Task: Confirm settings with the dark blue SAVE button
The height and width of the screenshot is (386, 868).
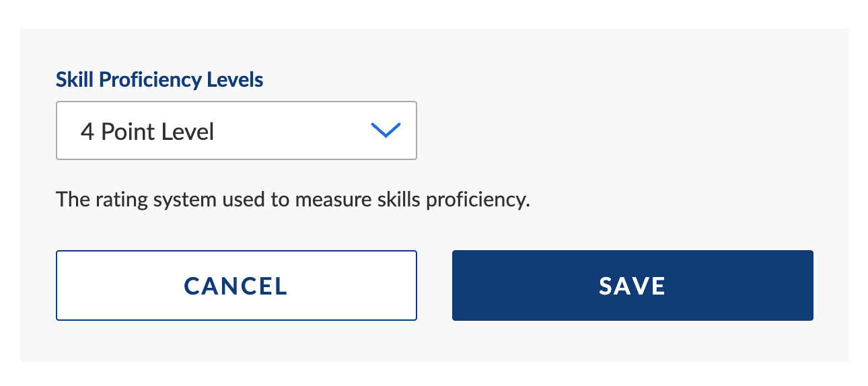Action: pyautogui.click(x=632, y=286)
